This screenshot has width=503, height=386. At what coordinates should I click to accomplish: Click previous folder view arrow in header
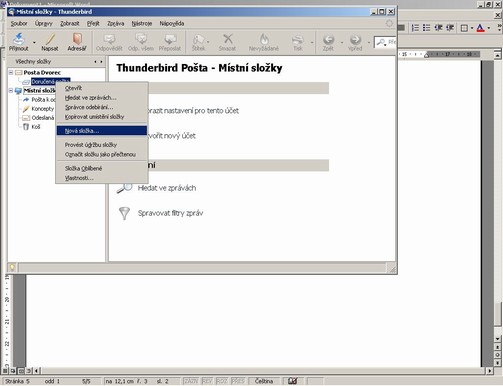95,62
